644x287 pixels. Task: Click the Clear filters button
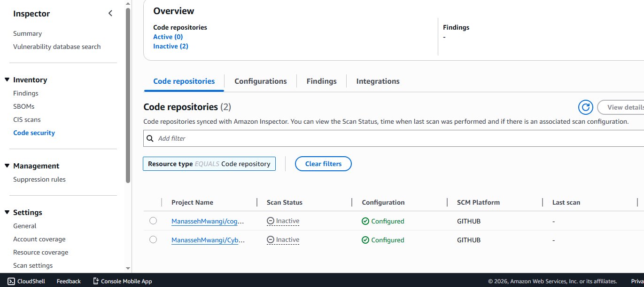[323, 164]
